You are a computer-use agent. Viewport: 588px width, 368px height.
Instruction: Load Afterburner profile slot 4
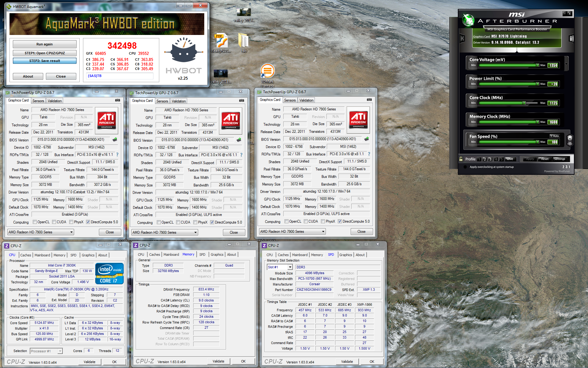pyautogui.click(x=496, y=159)
